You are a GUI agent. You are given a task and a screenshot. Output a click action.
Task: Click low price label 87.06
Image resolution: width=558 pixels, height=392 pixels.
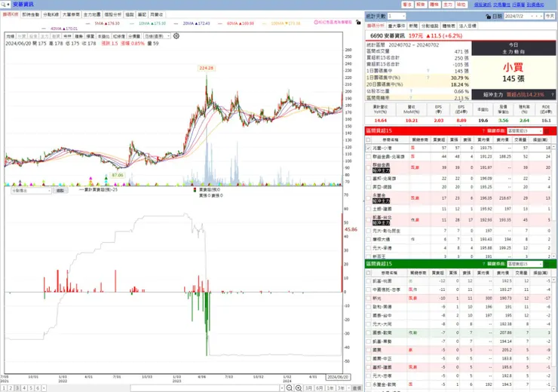coord(118,176)
